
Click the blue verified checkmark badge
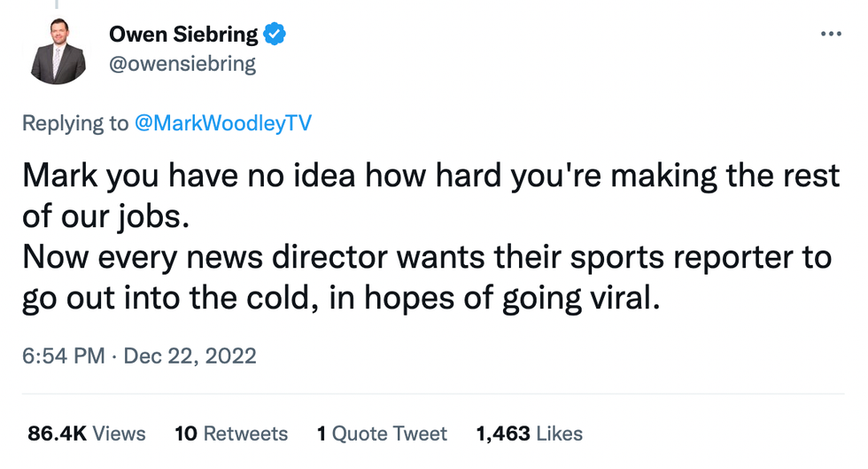[x=275, y=35]
